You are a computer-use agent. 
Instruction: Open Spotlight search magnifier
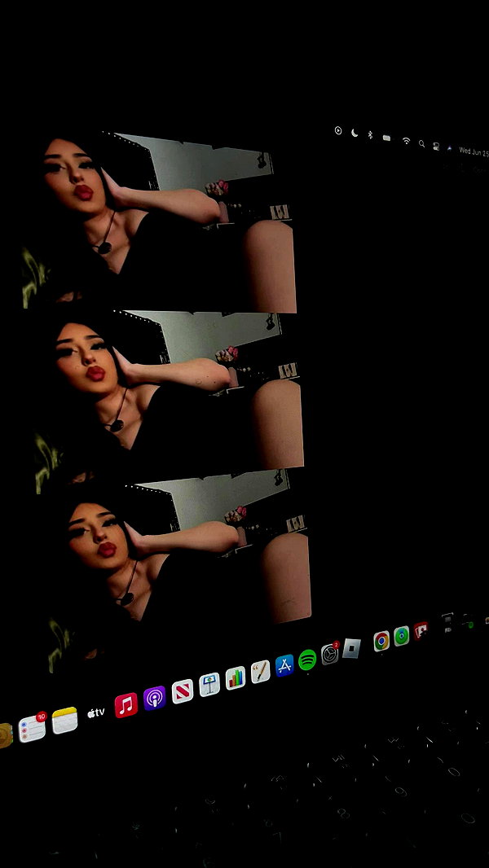click(422, 143)
